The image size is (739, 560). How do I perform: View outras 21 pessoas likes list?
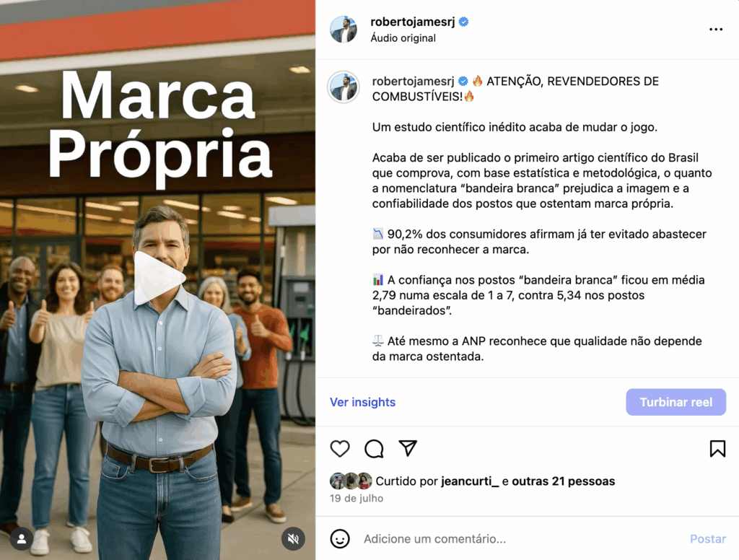pos(563,481)
